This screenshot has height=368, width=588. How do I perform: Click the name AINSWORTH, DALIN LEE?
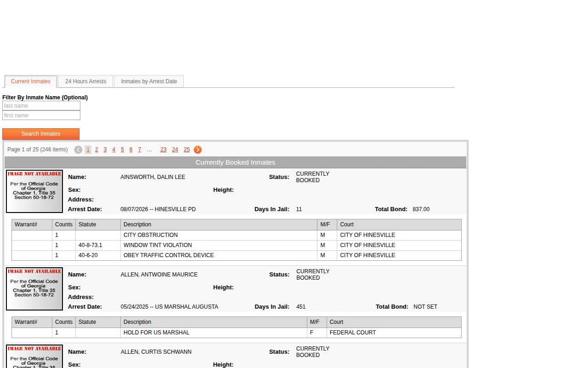153,177
